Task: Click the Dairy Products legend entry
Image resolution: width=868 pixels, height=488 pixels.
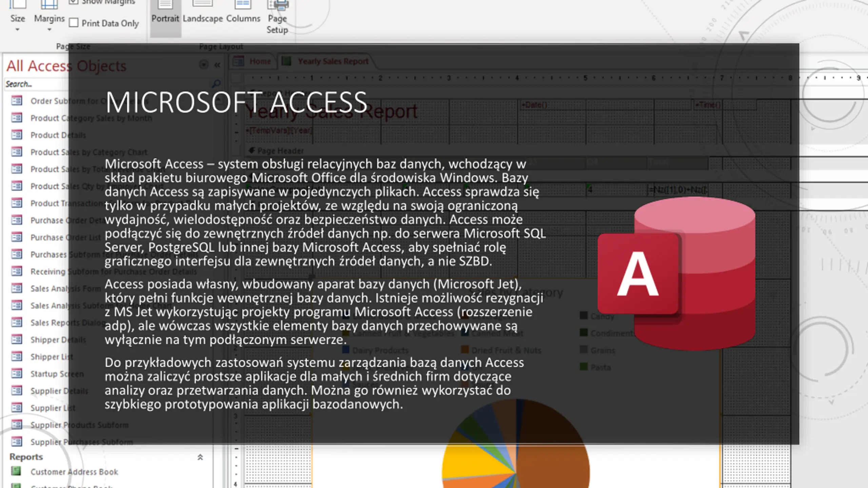Action: tap(376, 350)
